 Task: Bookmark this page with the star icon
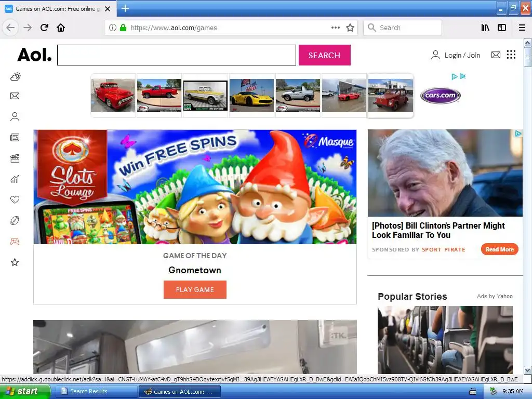point(350,28)
